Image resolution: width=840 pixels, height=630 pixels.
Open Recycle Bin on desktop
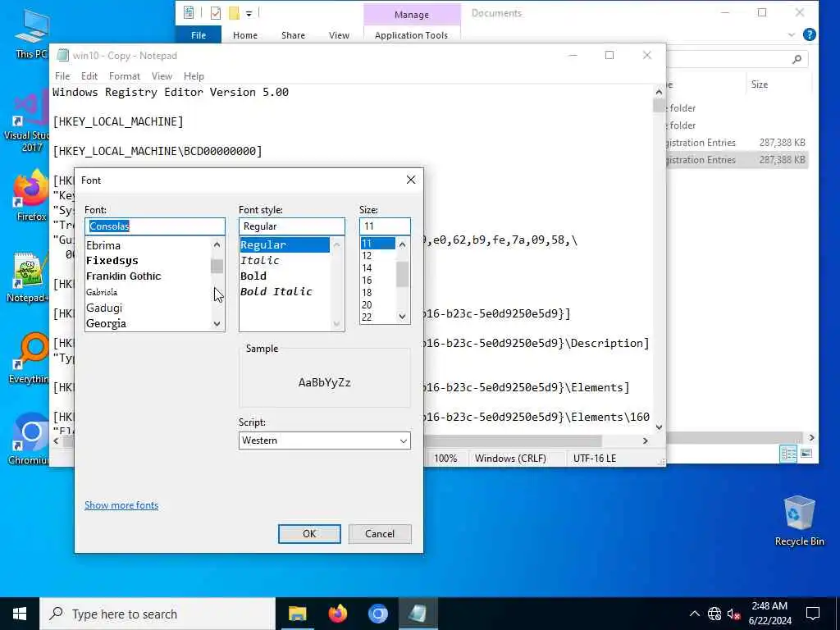tap(799, 521)
